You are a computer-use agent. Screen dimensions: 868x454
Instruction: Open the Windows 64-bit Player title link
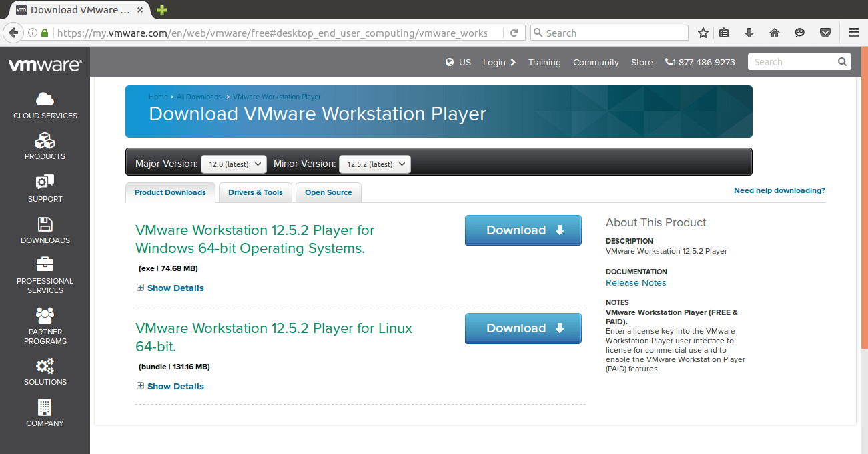255,239
